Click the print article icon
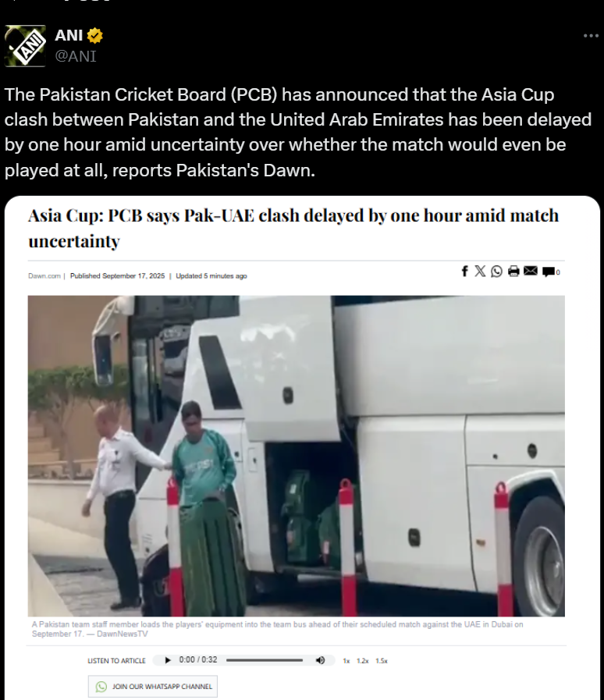This screenshot has height=700, width=604. (x=513, y=271)
